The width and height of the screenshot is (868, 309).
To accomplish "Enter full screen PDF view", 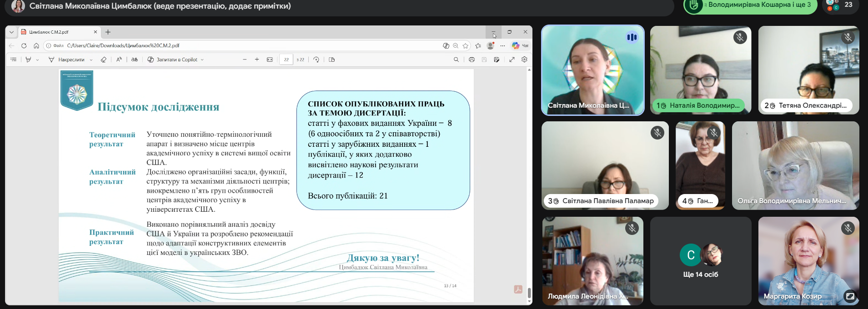I will coord(512,60).
